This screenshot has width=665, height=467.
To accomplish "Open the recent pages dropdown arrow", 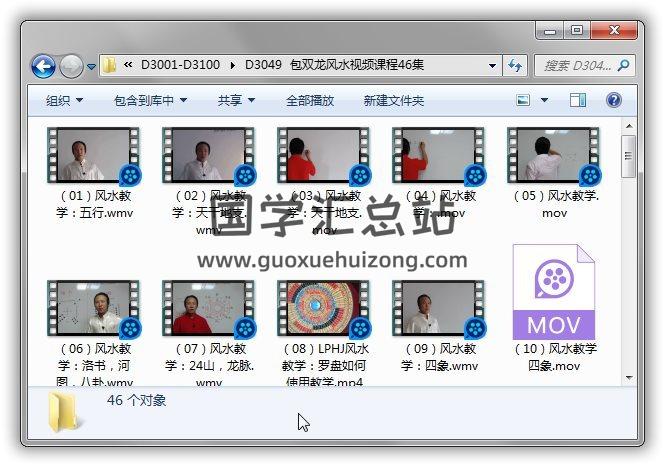I will (x=91, y=67).
